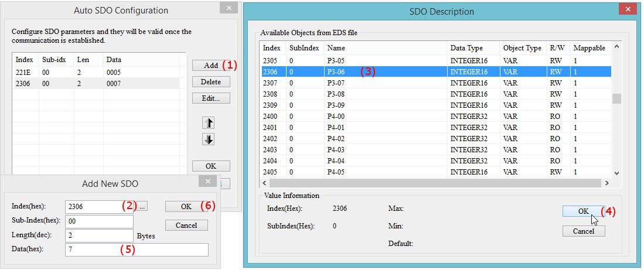
Task: Open the index browse ellipsis button
Action: (x=142, y=206)
